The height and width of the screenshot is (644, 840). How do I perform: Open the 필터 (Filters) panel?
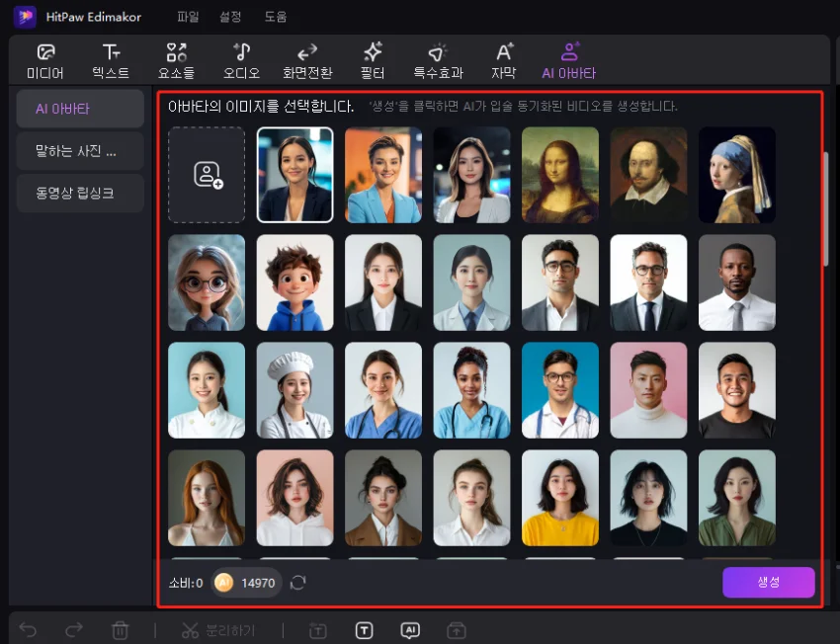click(373, 60)
